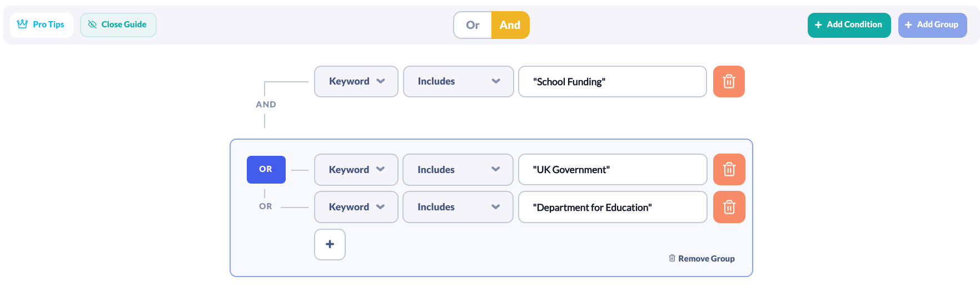The width and height of the screenshot is (980, 291).
Task: Expand Keyword dropdown for Department for Education row
Action: [x=356, y=207]
